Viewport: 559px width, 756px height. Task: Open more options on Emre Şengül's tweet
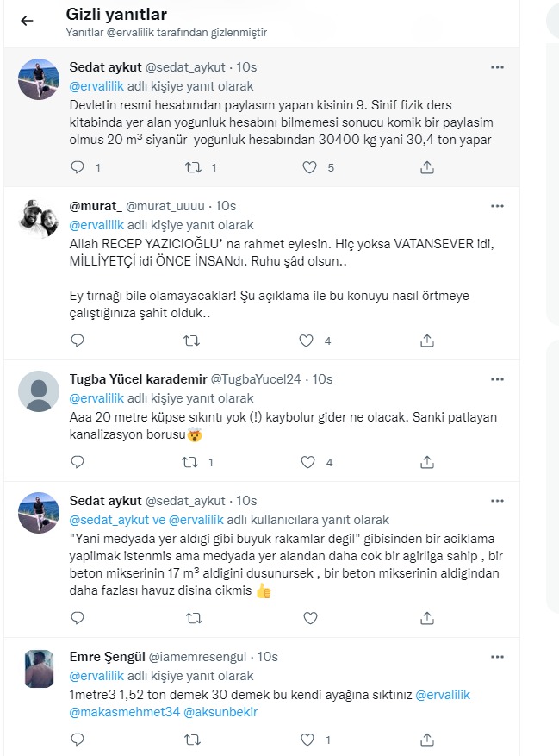point(497,657)
